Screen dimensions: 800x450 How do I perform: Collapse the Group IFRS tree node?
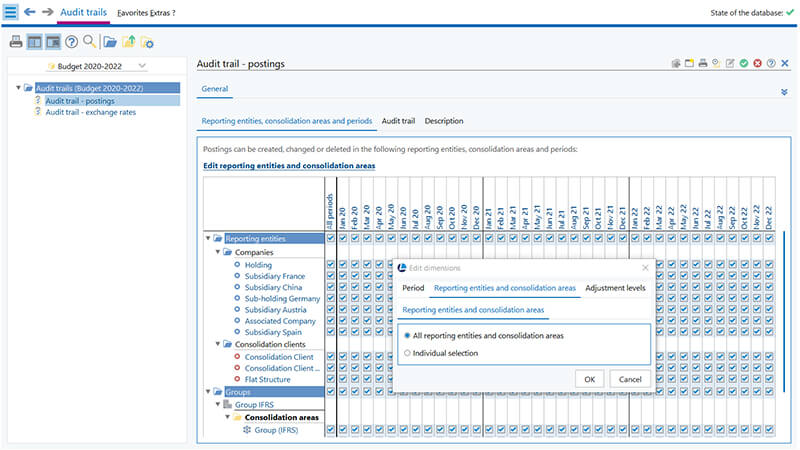point(218,405)
